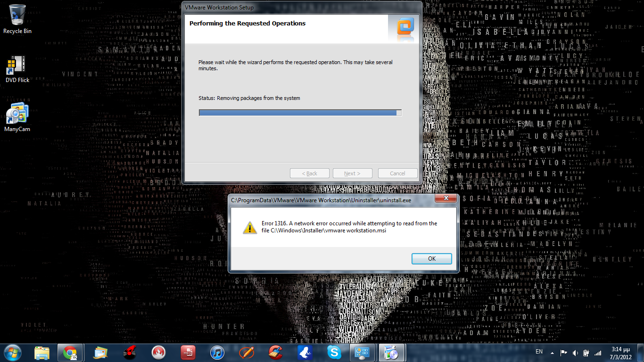The width and height of the screenshot is (644, 362).
Task: Click the battery power tray icon
Action: pyautogui.click(x=586, y=353)
